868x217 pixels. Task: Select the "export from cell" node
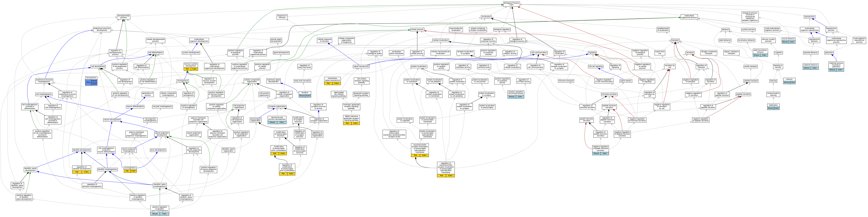660,53
